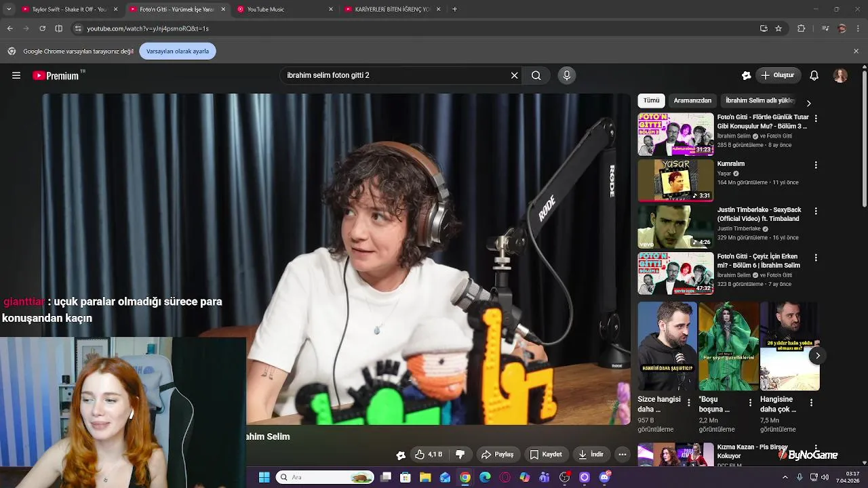Image resolution: width=868 pixels, height=488 pixels.
Task: Like the video with thumbs up
Action: click(x=429, y=454)
